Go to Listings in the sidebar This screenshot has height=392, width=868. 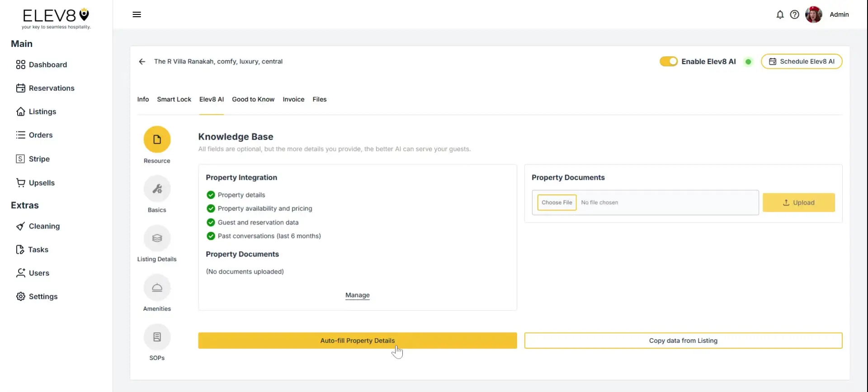coord(36,112)
